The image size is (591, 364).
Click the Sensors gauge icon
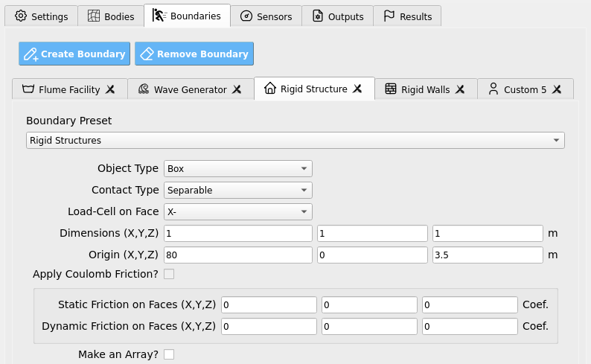[246, 16]
